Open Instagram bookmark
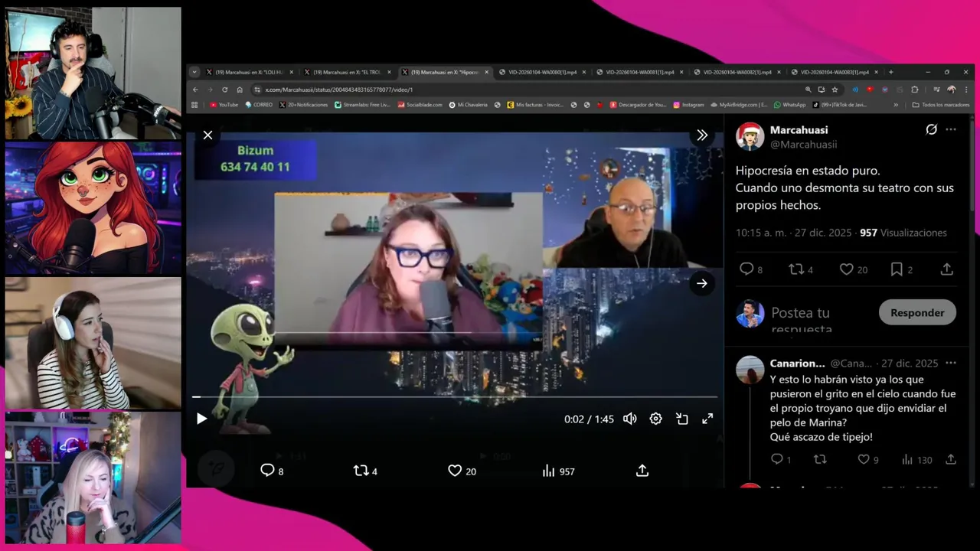The height and width of the screenshot is (551, 980). pyautogui.click(x=688, y=105)
